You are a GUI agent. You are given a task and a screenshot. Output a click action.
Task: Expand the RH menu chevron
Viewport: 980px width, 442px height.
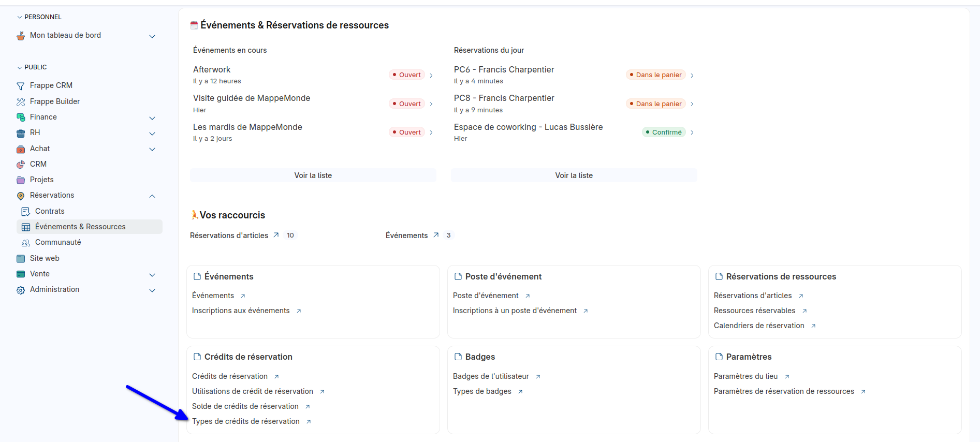click(152, 134)
